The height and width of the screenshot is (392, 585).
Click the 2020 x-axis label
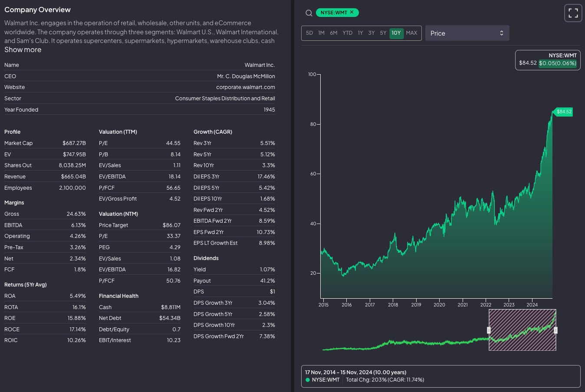coord(439,305)
